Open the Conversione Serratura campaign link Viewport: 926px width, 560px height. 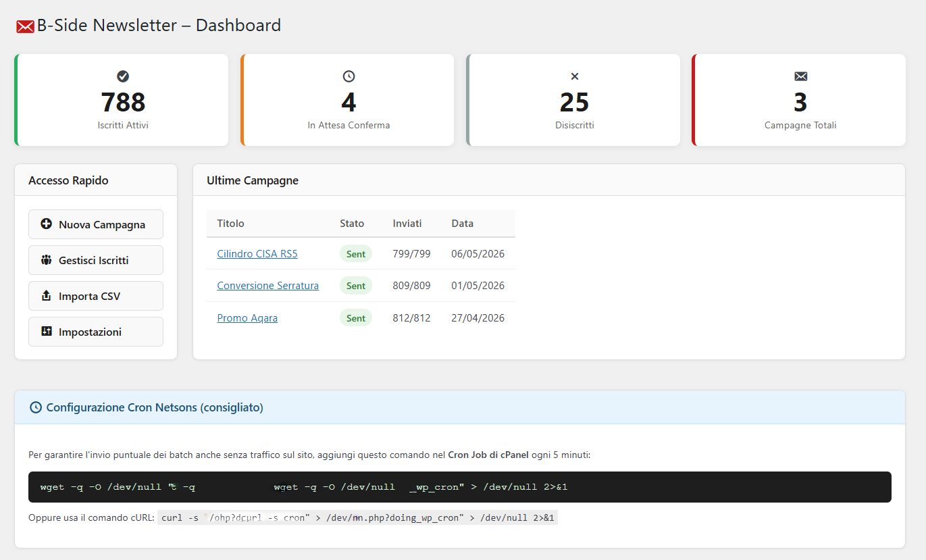point(267,285)
